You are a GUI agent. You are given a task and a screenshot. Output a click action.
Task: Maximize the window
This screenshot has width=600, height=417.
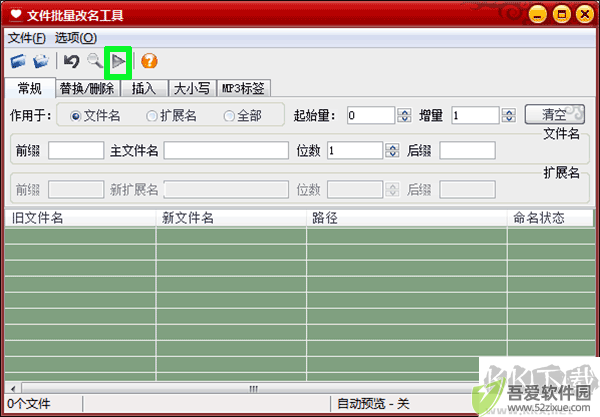pos(561,15)
